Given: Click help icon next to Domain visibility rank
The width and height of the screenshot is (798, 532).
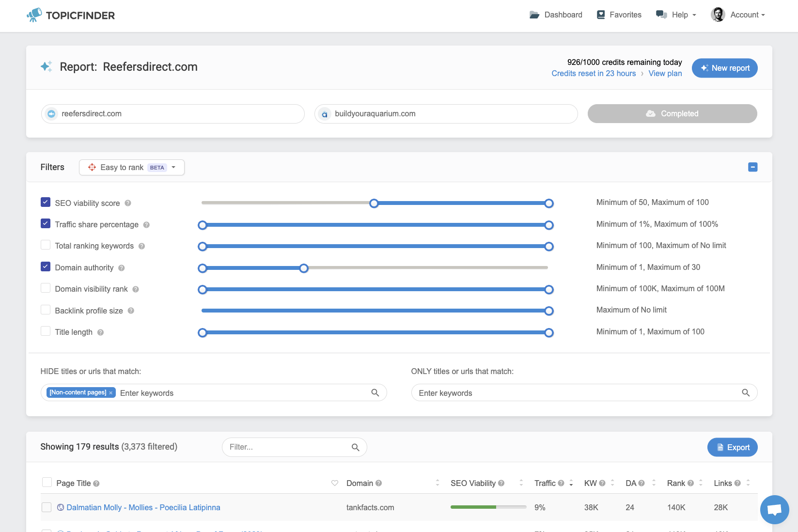Looking at the screenshot, I should (x=136, y=289).
